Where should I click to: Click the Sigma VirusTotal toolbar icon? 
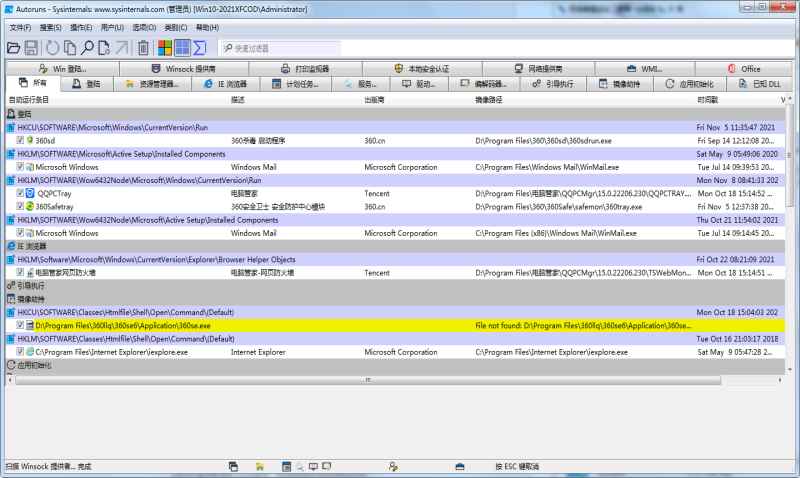pos(199,48)
